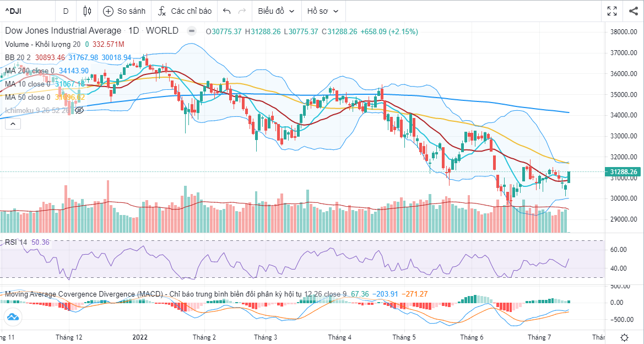Screen dimensions: 644x344
Task: Select the BB 20 2 indicator legend
Action: pyautogui.click(x=18, y=57)
